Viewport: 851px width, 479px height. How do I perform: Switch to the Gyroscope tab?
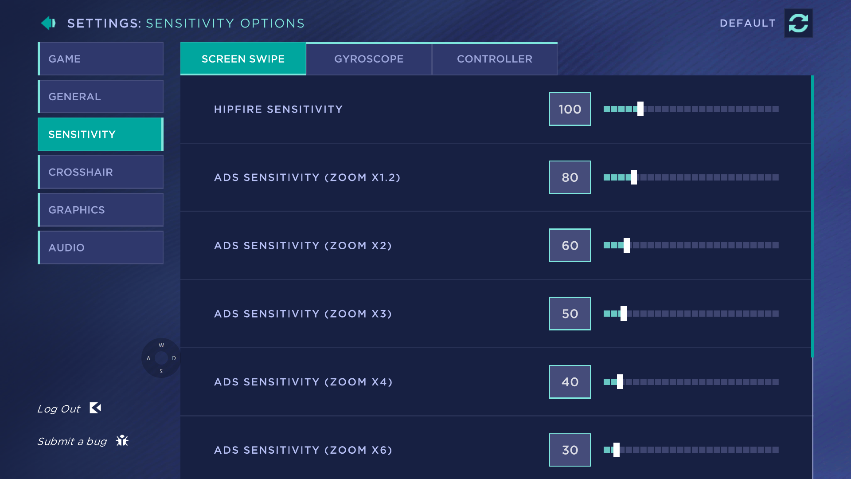pos(369,59)
